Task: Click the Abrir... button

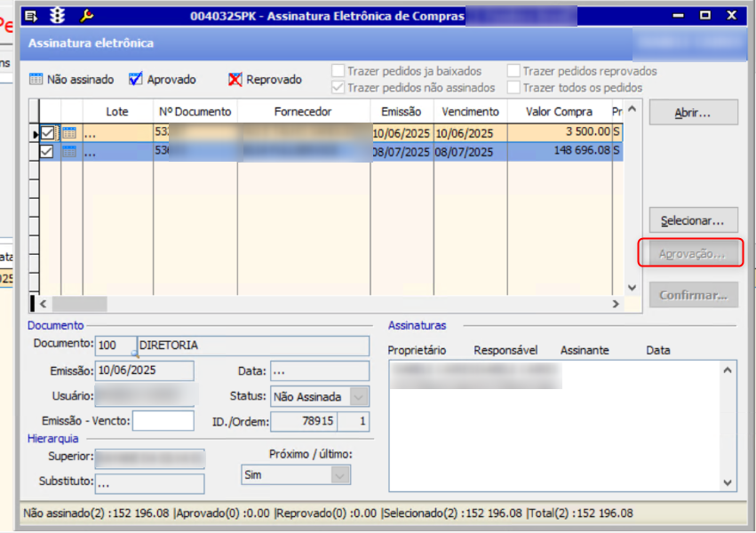Action: pos(693,113)
